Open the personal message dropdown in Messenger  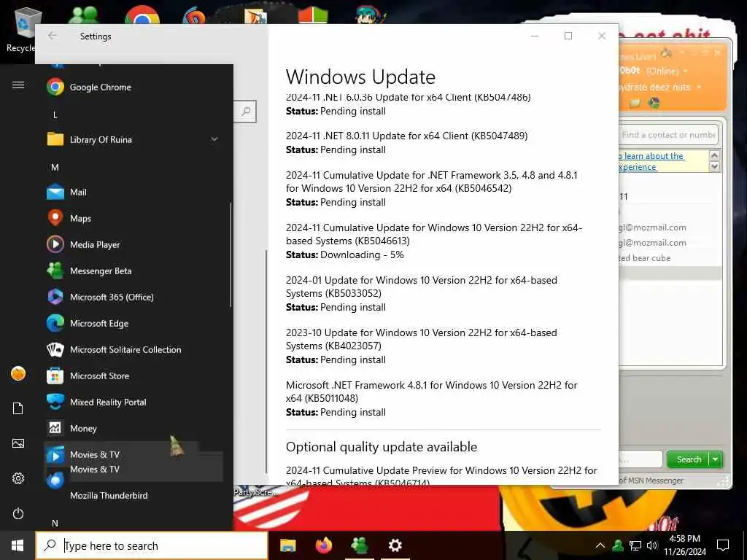[x=699, y=87]
